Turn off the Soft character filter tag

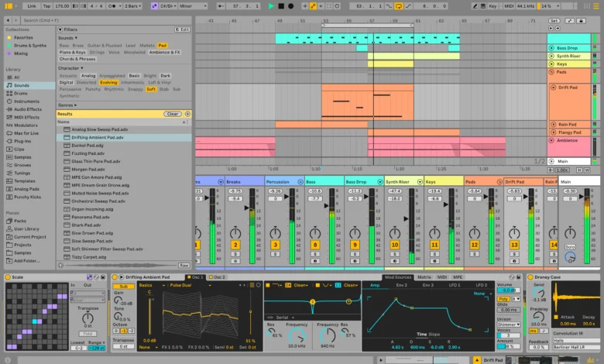tap(151, 89)
